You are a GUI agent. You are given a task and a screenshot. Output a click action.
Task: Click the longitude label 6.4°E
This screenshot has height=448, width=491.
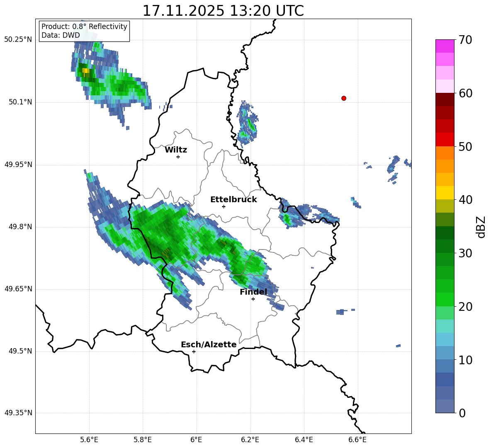click(x=304, y=440)
